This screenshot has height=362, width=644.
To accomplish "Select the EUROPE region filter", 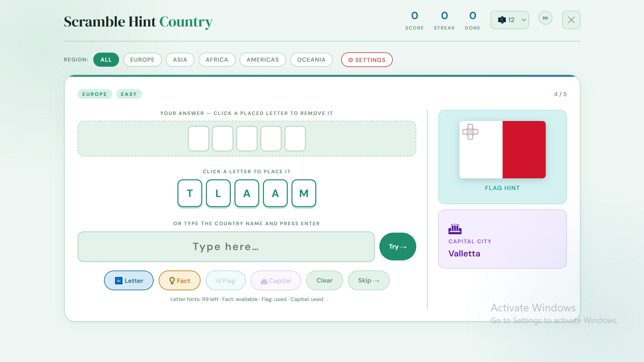I will click(x=142, y=60).
